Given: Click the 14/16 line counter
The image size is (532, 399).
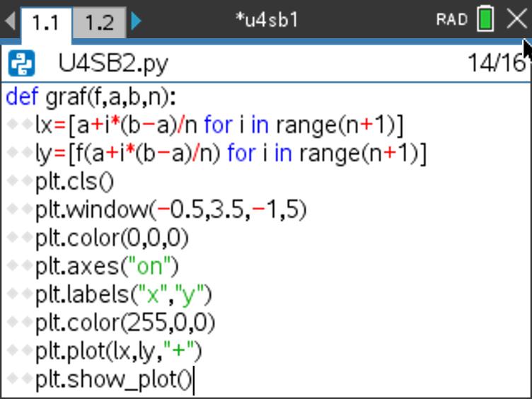Looking at the screenshot, I should (x=496, y=64).
